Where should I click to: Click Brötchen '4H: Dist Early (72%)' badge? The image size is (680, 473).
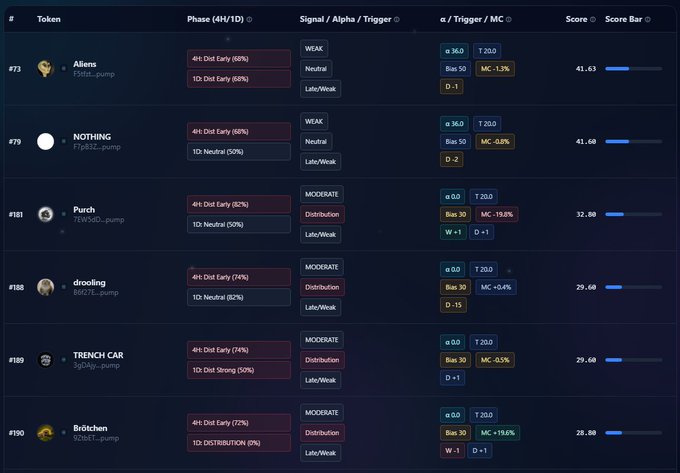click(239, 423)
